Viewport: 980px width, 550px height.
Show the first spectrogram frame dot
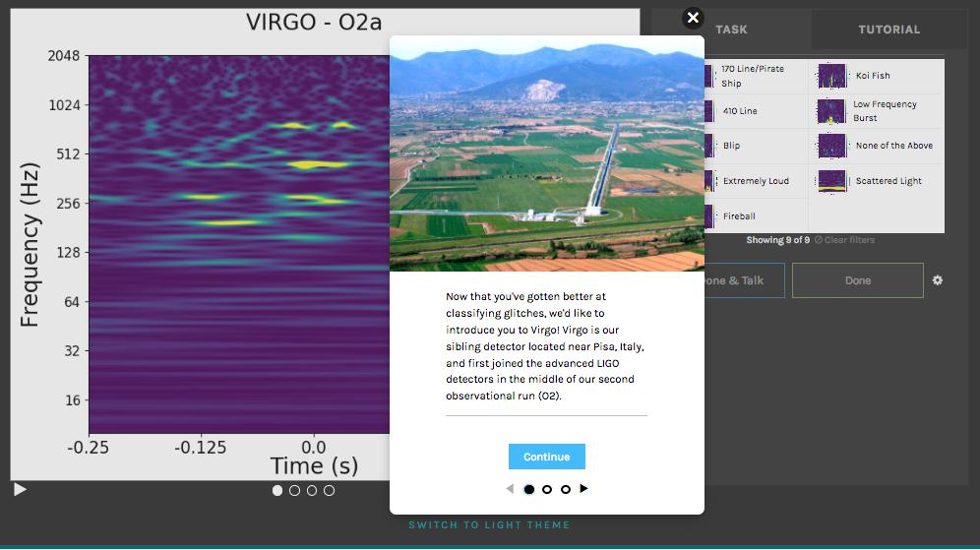(277, 491)
